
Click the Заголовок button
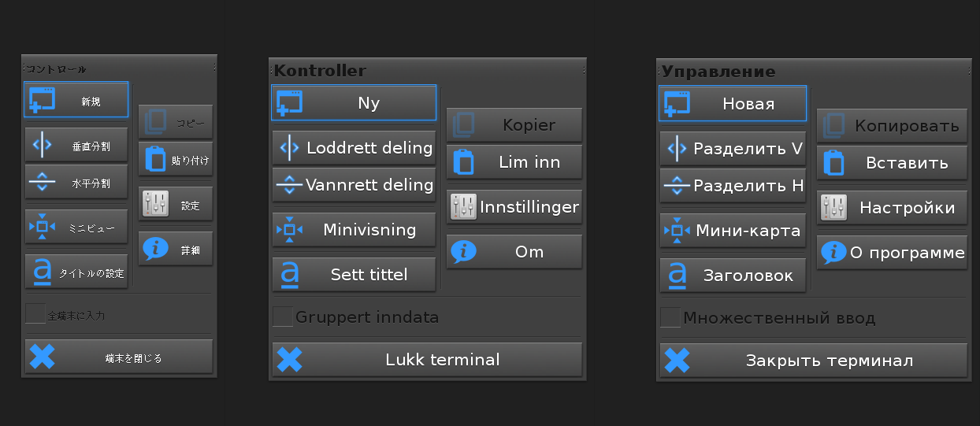[x=733, y=276]
